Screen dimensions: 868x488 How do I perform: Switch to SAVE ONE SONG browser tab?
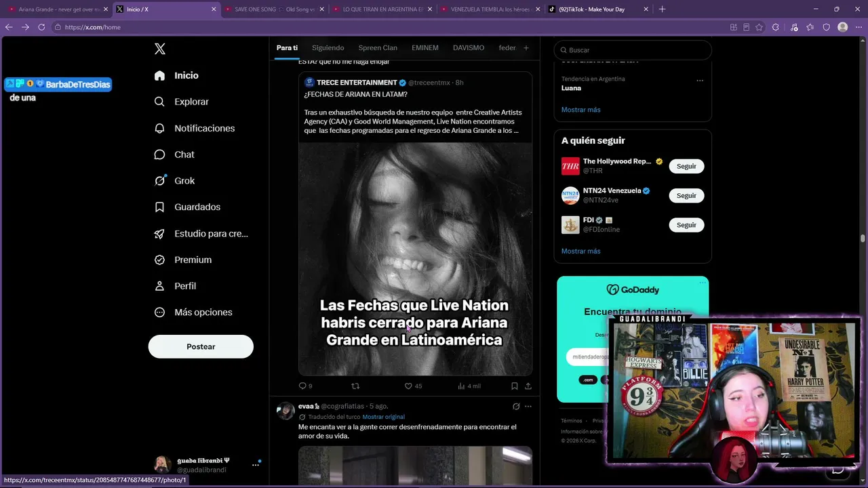tap(275, 9)
